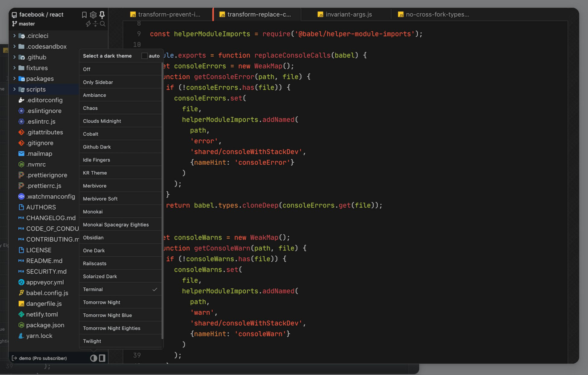The width and height of the screenshot is (588, 375).
Task: Switch to One Dark theme
Action: pyautogui.click(x=120, y=250)
